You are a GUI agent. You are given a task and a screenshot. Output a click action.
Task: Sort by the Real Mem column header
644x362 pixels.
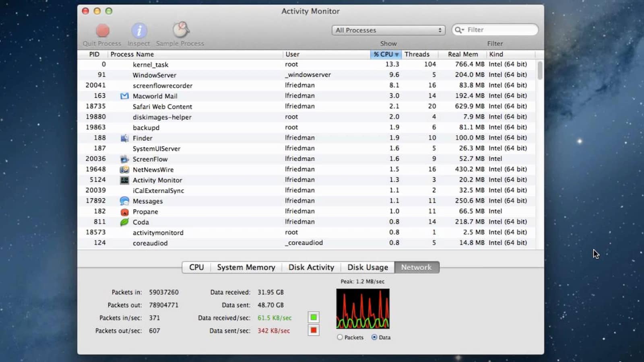(x=462, y=54)
